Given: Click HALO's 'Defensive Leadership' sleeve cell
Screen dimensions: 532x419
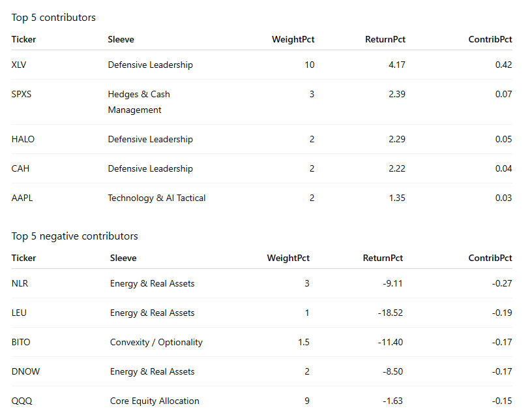Looking at the screenshot, I should [151, 139].
